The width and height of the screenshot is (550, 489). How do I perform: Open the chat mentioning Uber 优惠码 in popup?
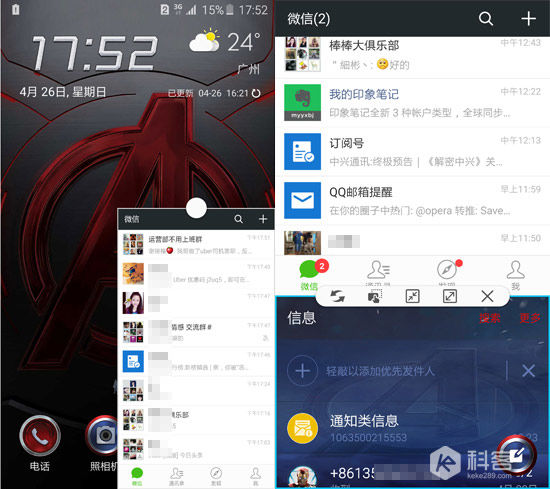196,274
